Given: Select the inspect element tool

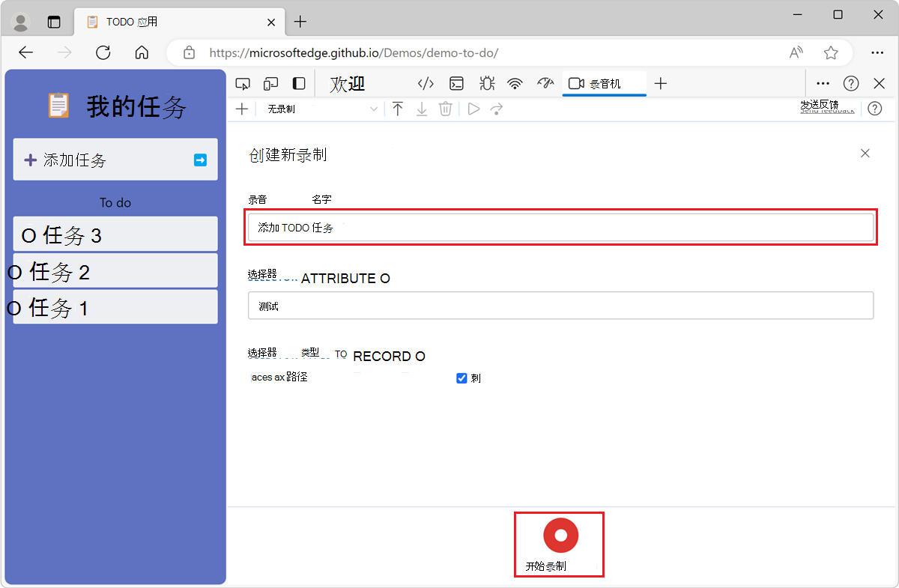Looking at the screenshot, I should click(243, 83).
